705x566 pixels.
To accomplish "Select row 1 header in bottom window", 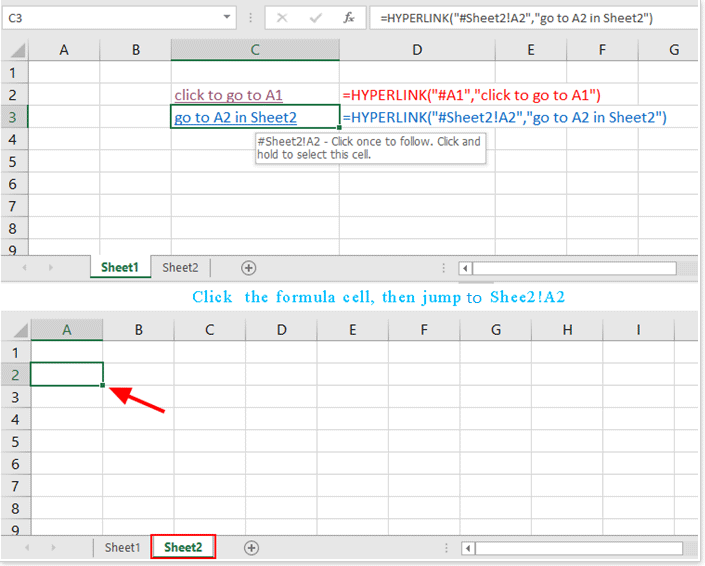I will coord(15,352).
